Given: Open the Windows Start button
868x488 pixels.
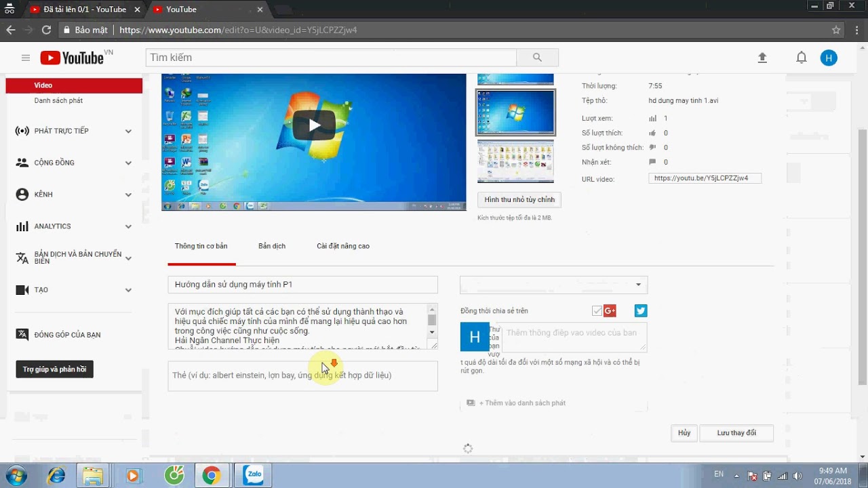Looking at the screenshot, I should pyautogui.click(x=15, y=476).
